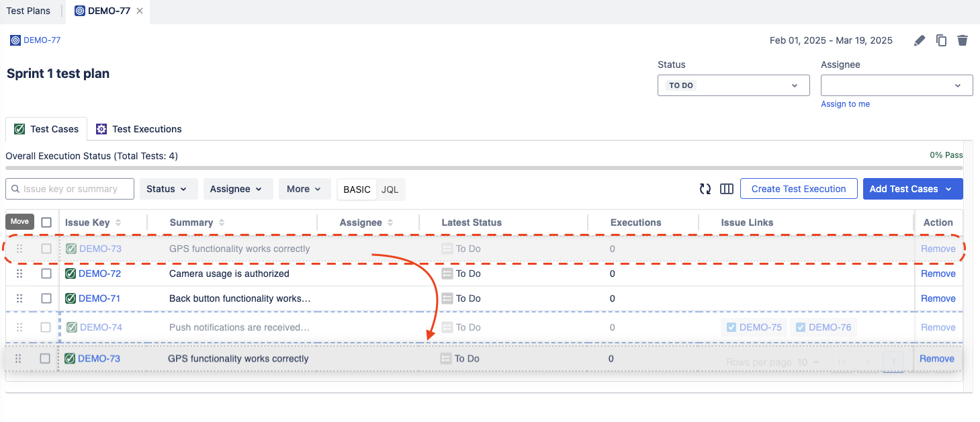Close the DEMO-77 tab

pos(140,11)
